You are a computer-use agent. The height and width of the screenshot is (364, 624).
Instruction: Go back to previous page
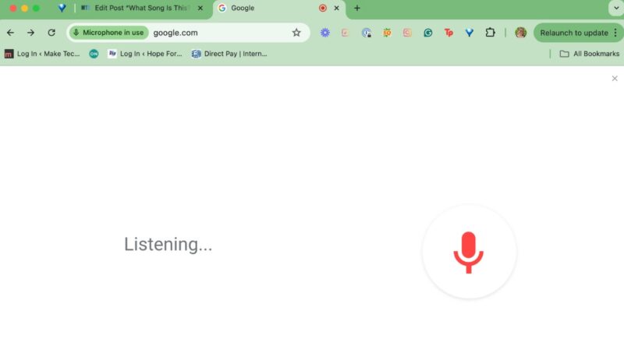10,33
